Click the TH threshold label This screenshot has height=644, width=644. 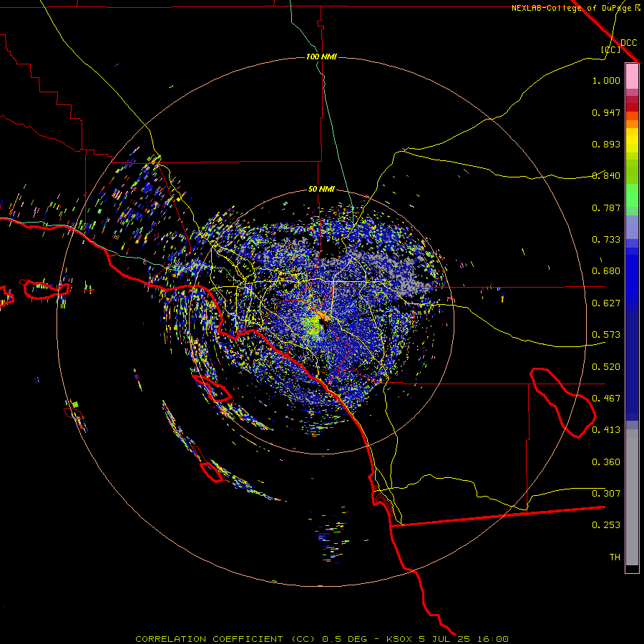tap(615, 557)
